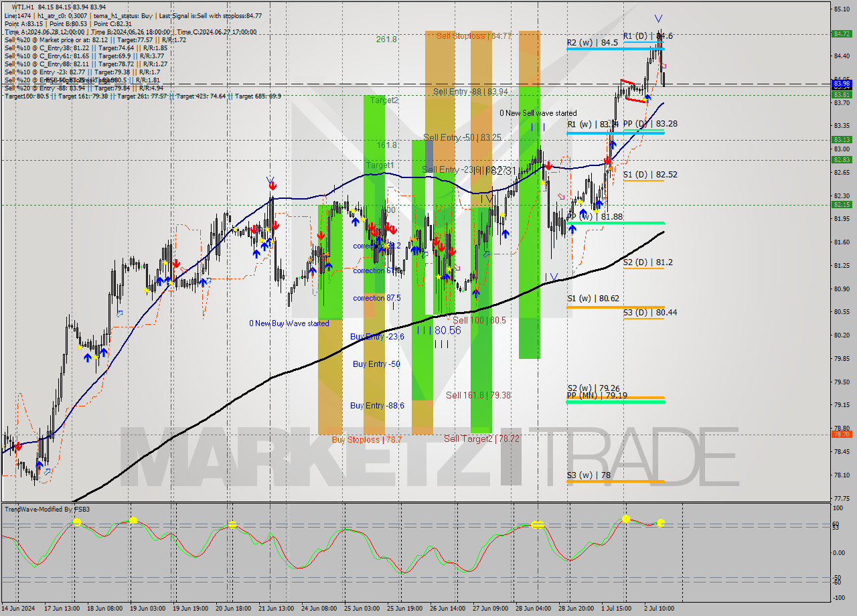The image size is (857, 616).
Task: Click the blue 'I V' wave label near 80.90
Action: click(x=552, y=276)
